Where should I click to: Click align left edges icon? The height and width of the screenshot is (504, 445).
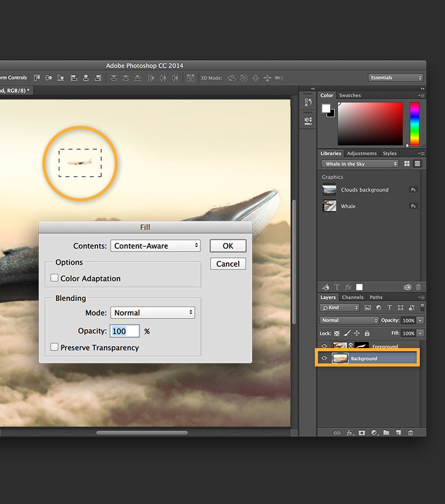click(74, 78)
